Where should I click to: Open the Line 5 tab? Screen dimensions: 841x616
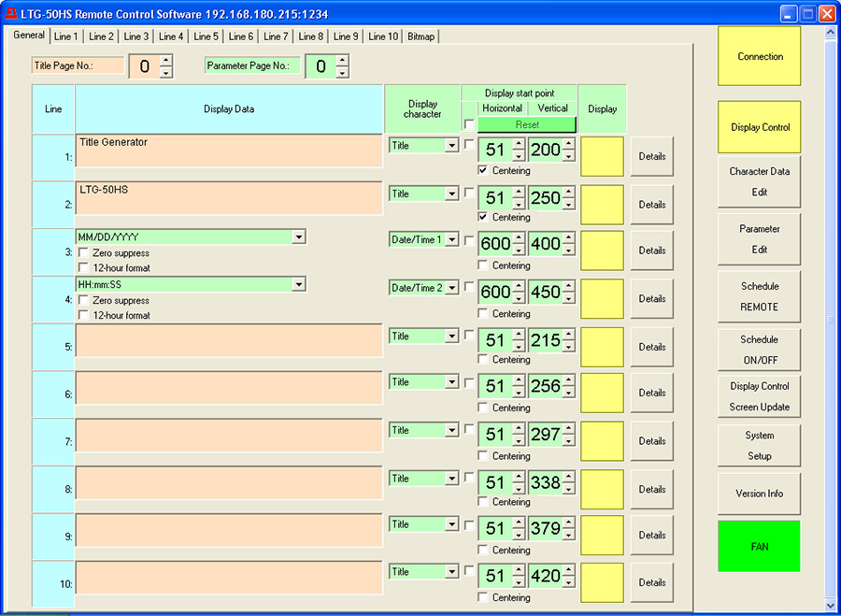[207, 36]
